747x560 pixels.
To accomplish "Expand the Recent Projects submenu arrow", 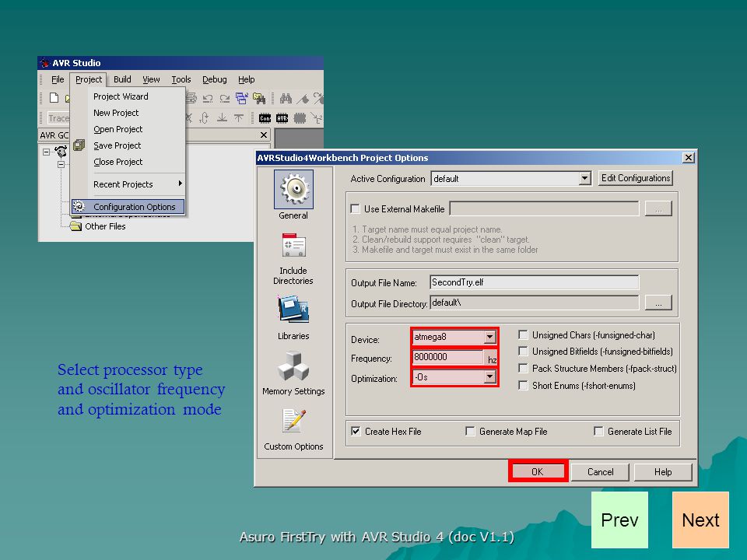I will (x=180, y=184).
